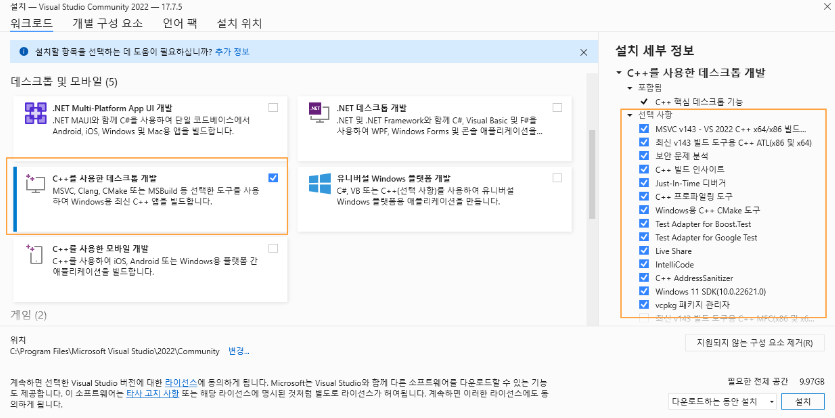Select the C++를 사용한 모바일 개발 card title

click(101, 249)
